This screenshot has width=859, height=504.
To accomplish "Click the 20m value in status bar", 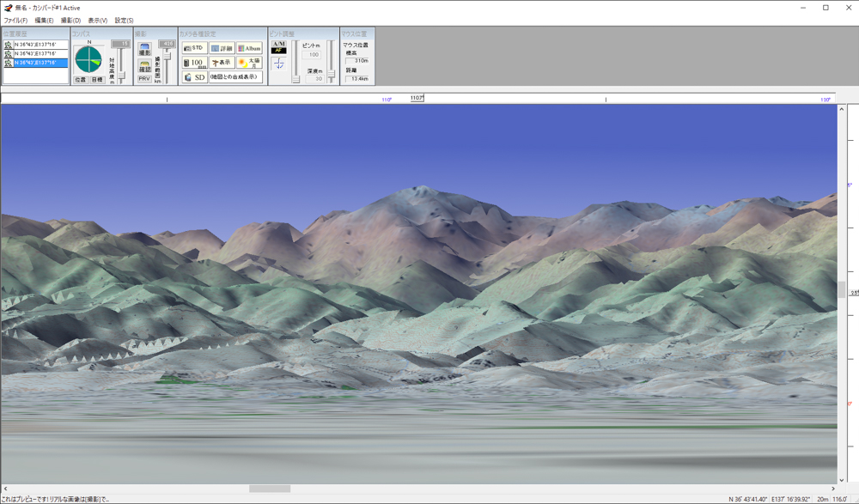I will pyautogui.click(x=822, y=499).
